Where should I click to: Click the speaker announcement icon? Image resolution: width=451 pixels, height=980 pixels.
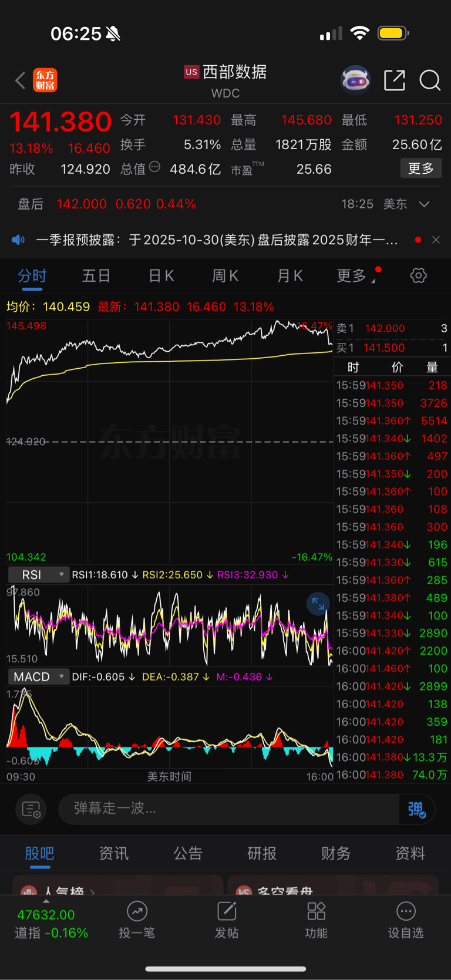(x=18, y=240)
